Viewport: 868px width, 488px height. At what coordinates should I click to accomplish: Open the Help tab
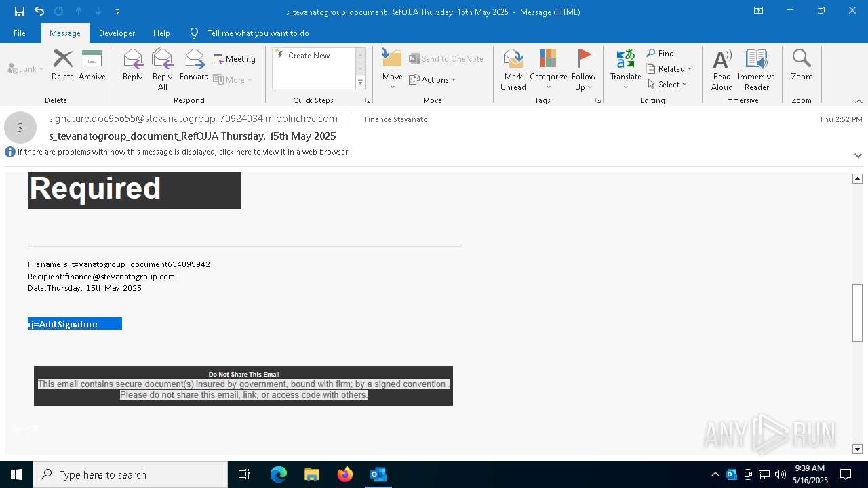[x=161, y=33]
